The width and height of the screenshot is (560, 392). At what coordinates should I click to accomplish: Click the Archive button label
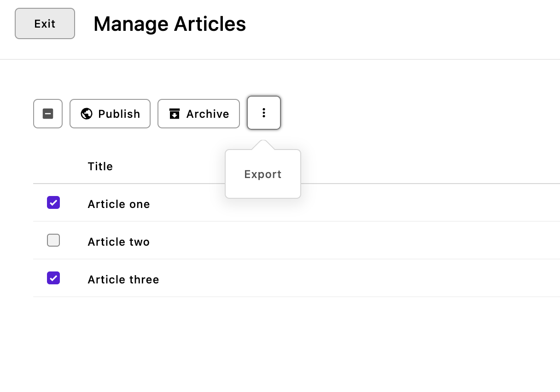[x=207, y=114]
